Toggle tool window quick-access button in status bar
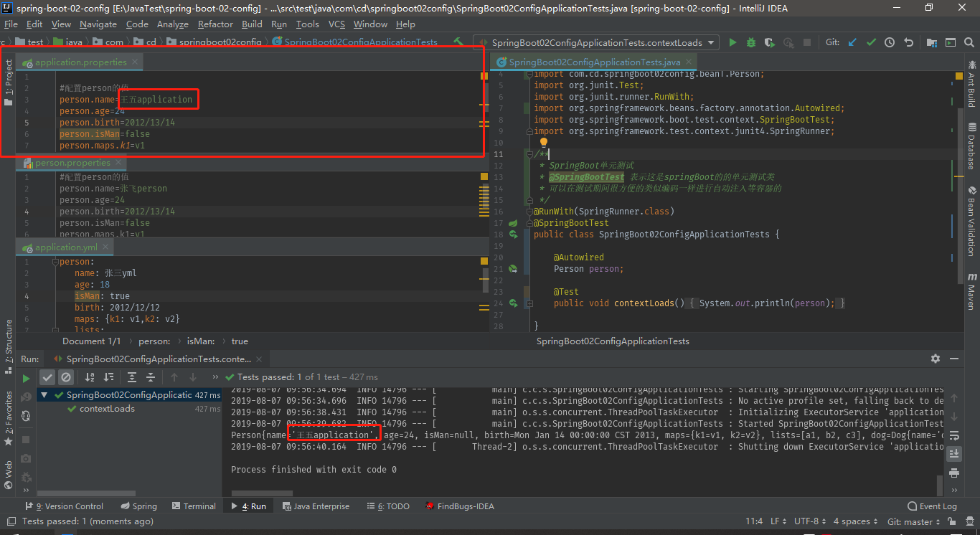Viewport: 980px width, 535px height. pyautogui.click(x=10, y=522)
